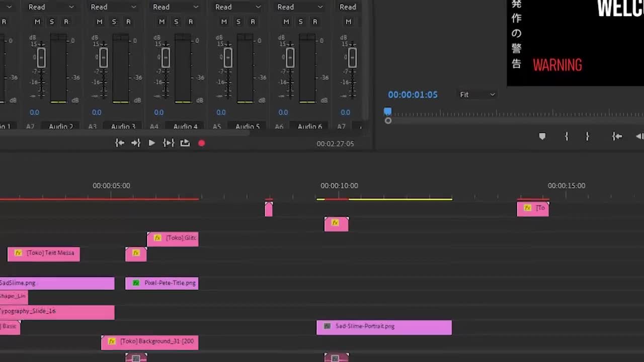Enable recording on the Audio 3 track
This screenshot has height=362, width=644.
[128, 22]
